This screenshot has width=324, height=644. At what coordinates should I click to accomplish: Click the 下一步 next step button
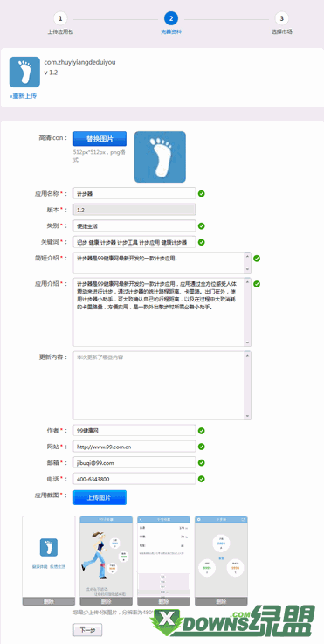tap(87, 630)
